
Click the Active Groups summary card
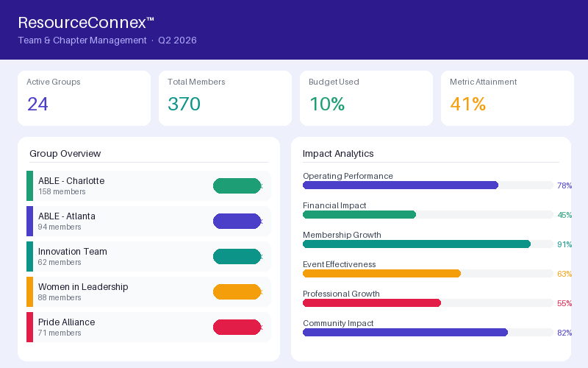84,98
